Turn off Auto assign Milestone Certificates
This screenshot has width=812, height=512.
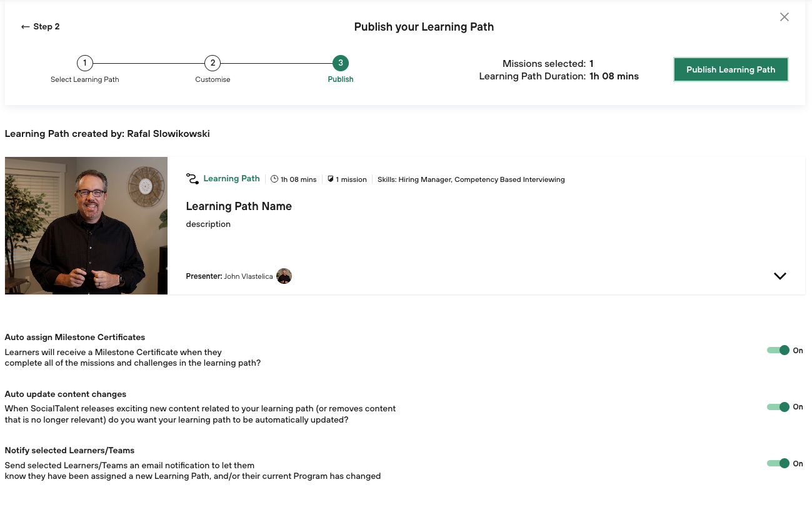(778, 351)
